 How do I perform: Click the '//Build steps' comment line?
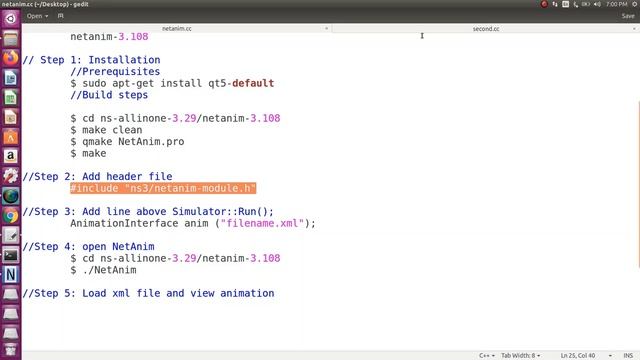coord(109,95)
